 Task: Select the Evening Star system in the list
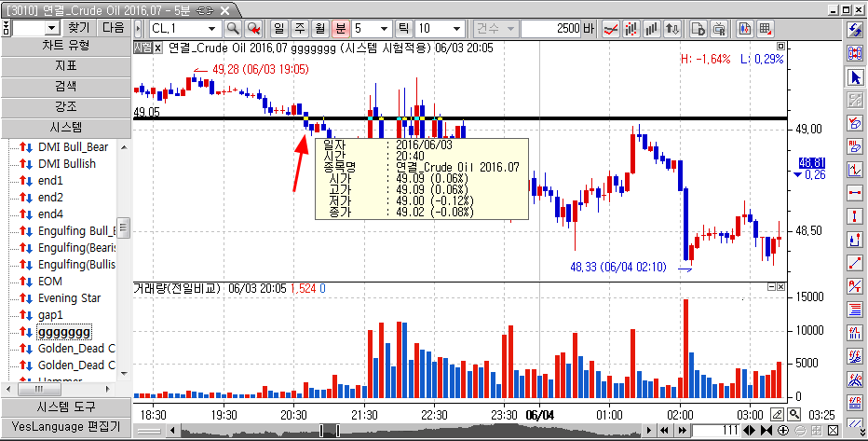pos(70,297)
